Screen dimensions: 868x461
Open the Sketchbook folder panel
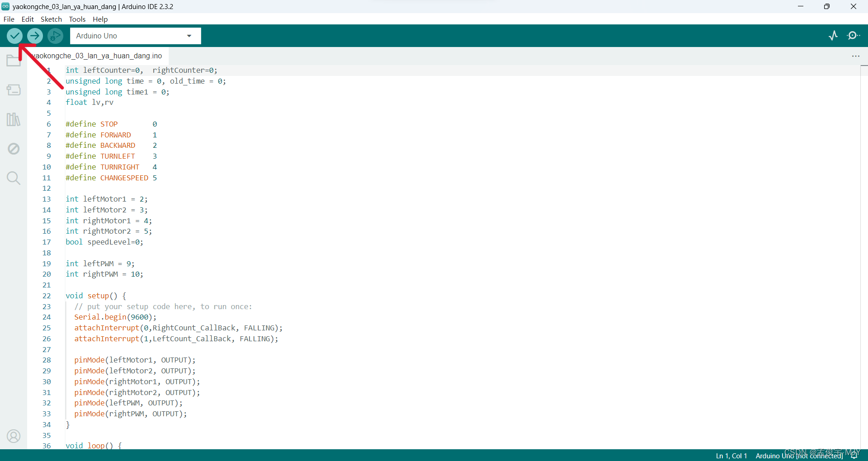(x=14, y=60)
